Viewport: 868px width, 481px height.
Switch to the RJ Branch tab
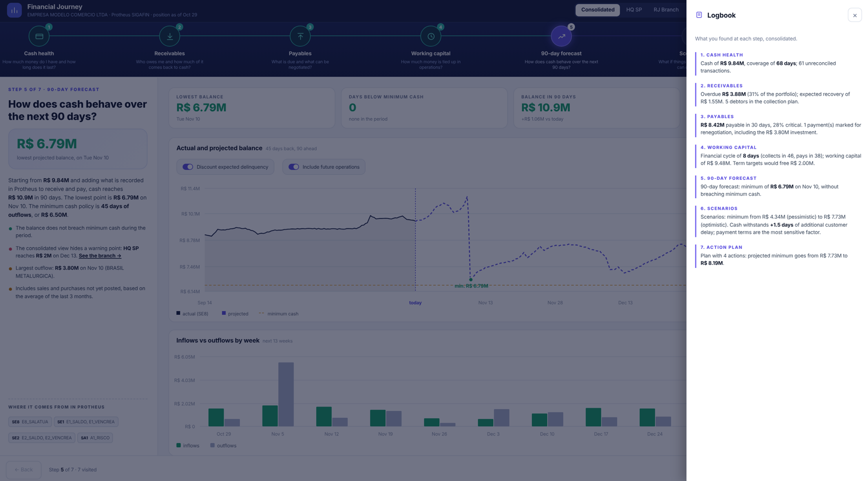point(666,10)
